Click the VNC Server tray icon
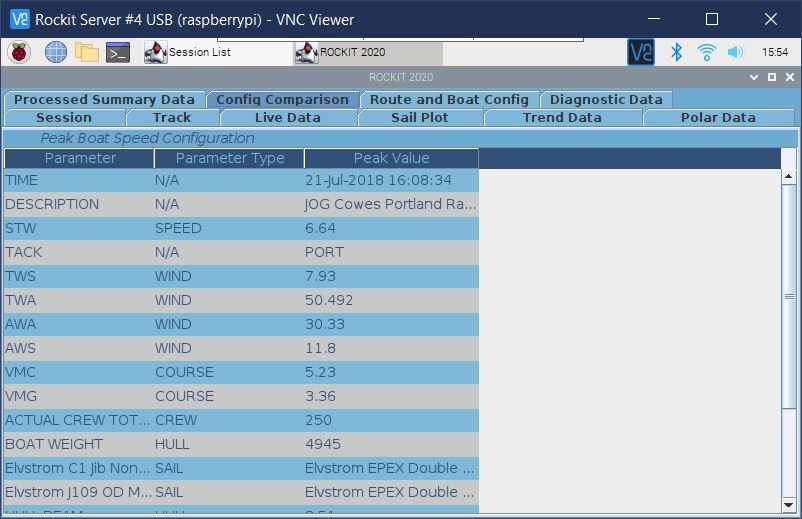Screen dimensions: 802x519 tap(640, 52)
